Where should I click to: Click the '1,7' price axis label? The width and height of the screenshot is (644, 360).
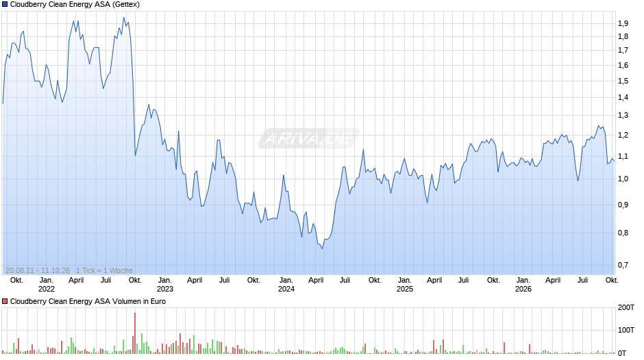point(623,51)
